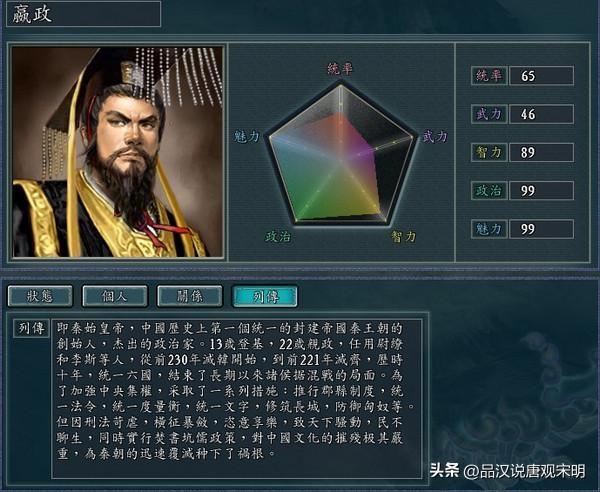Image resolution: width=600 pixels, height=492 pixels.
Task: Select the 智力 value field showing 89
Action: (541, 152)
